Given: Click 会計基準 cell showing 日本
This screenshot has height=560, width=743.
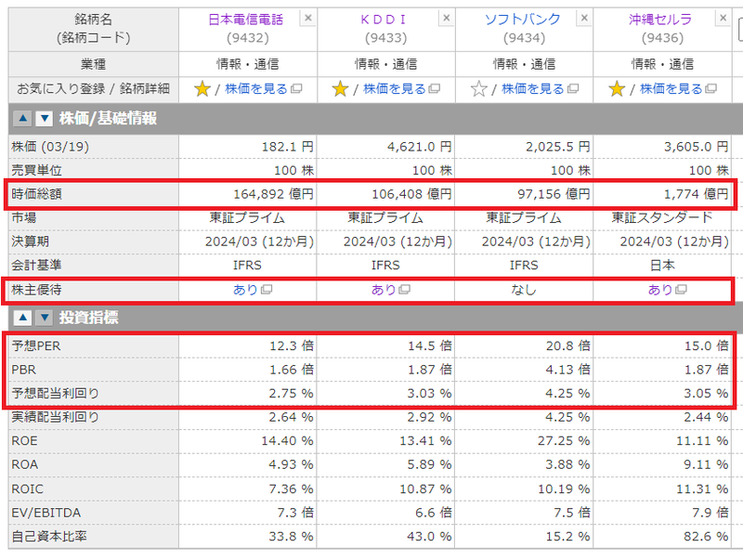Looking at the screenshot, I should pyautogui.click(x=662, y=265).
